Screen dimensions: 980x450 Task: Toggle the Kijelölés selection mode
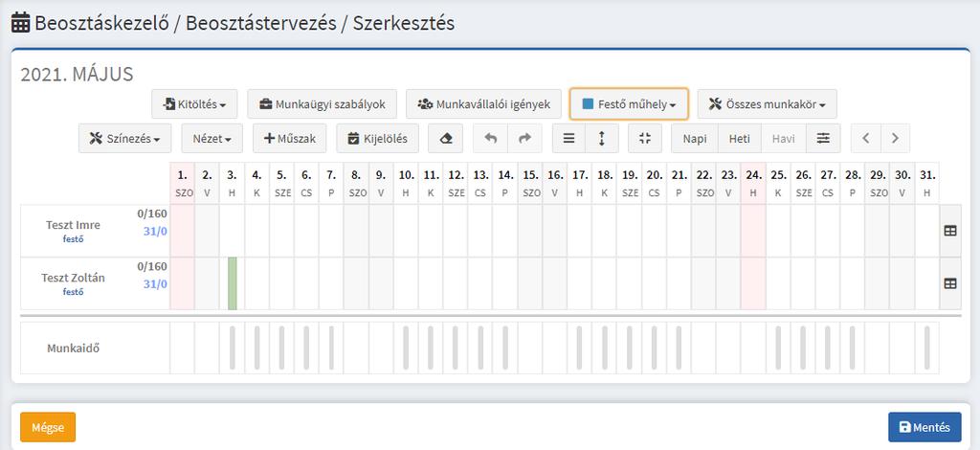click(377, 139)
